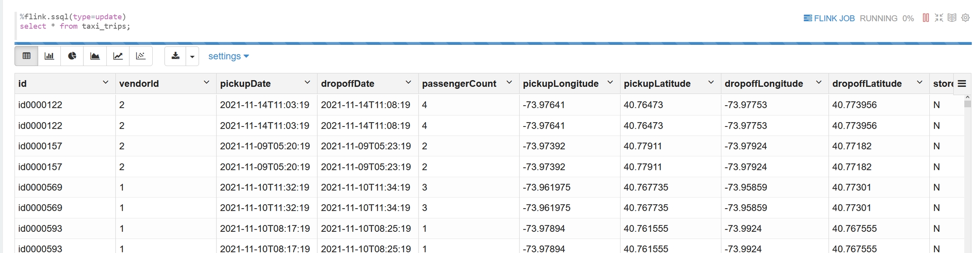Select the area chart visualization
980x253 pixels.
point(95,56)
